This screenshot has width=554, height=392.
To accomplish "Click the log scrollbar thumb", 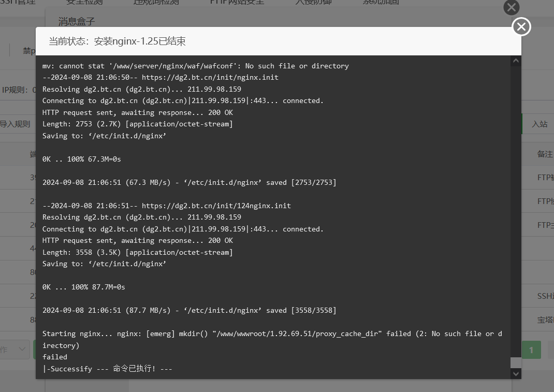I will [516, 362].
